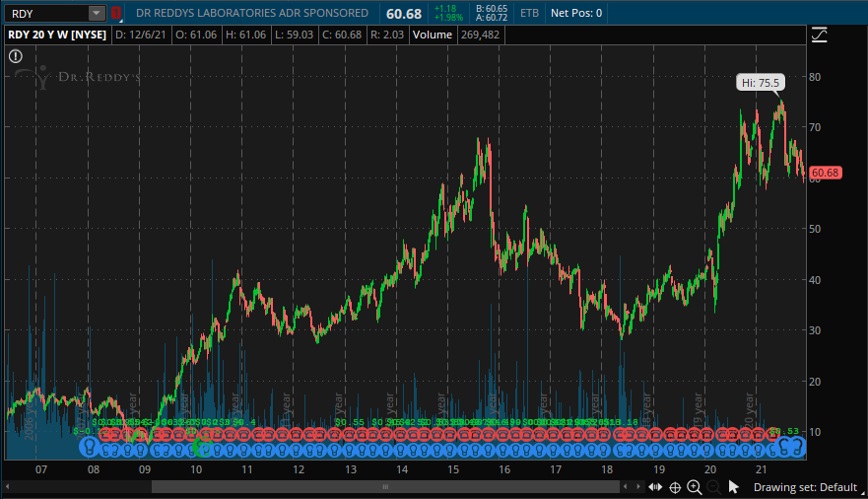Image resolution: width=868 pixels, height=499 pixels.
Task: Click the 80 price axis label
Action: tap(815, 77)
